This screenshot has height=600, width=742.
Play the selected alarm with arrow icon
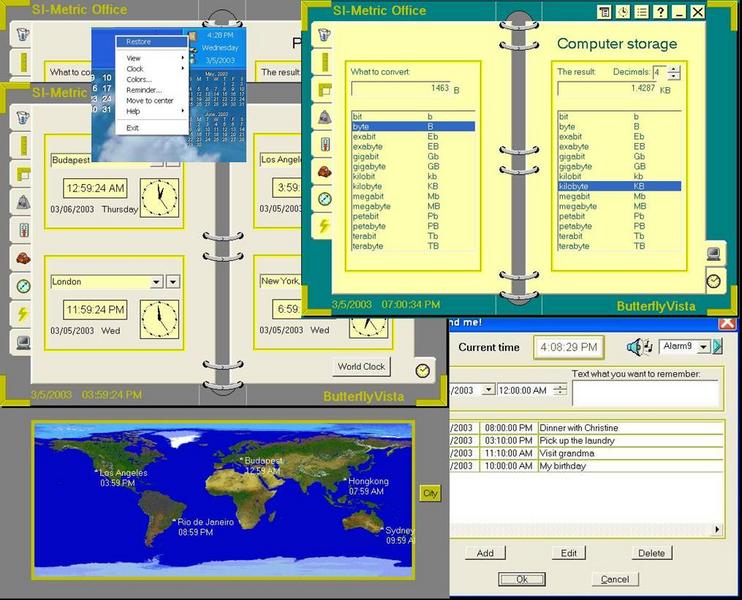click(x=717, y=346)
